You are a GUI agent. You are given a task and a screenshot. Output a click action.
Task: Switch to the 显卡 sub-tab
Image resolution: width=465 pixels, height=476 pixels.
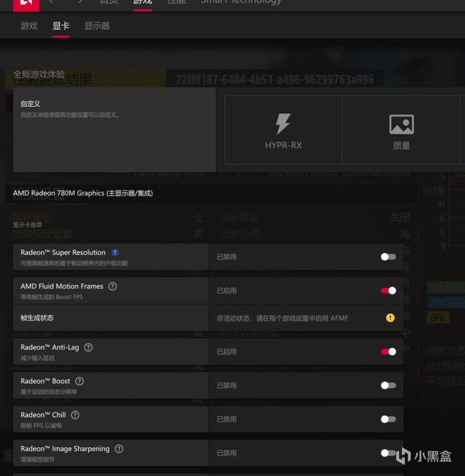(x=61, y=26)
